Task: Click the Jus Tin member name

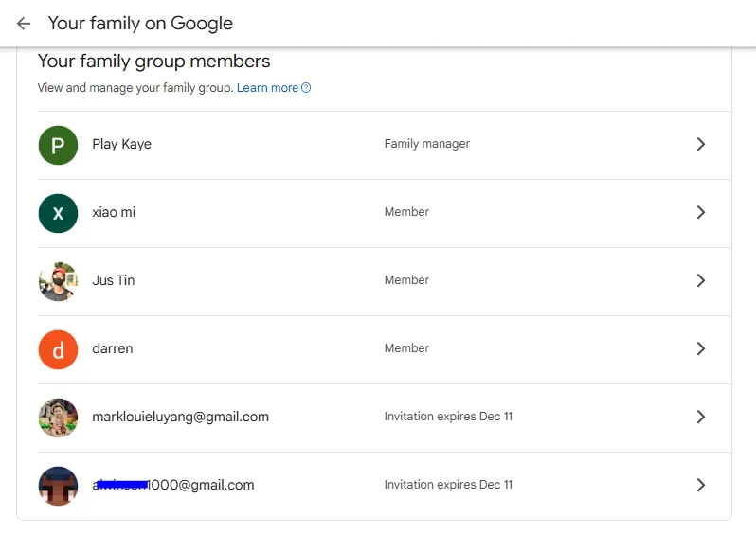Action: (114, 280)
